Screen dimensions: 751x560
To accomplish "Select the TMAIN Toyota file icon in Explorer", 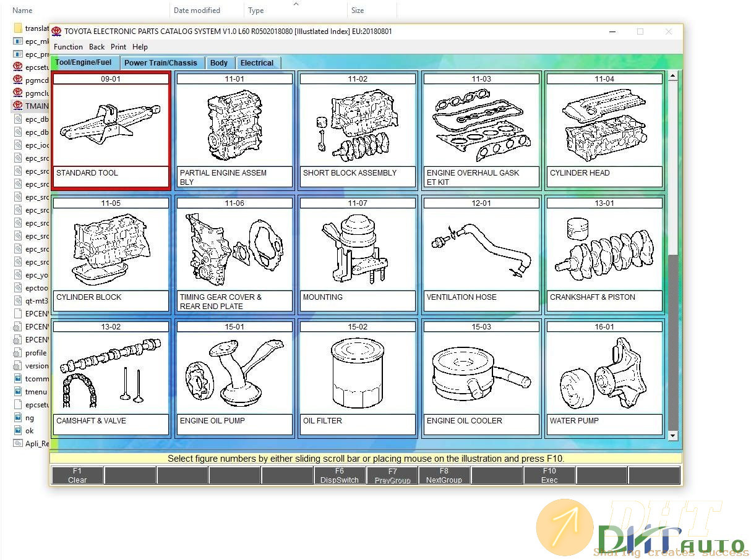I will coord(18,106).
